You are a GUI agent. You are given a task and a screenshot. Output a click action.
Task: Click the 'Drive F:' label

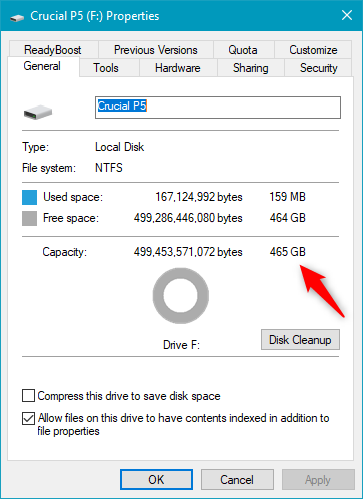click(181, 345)
